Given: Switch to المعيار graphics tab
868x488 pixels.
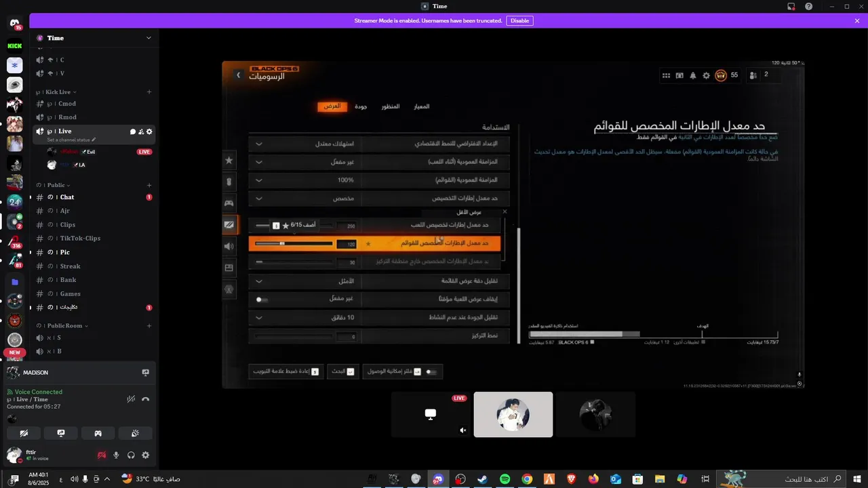Looking at the screenshot, I should (x=422, y=106).
